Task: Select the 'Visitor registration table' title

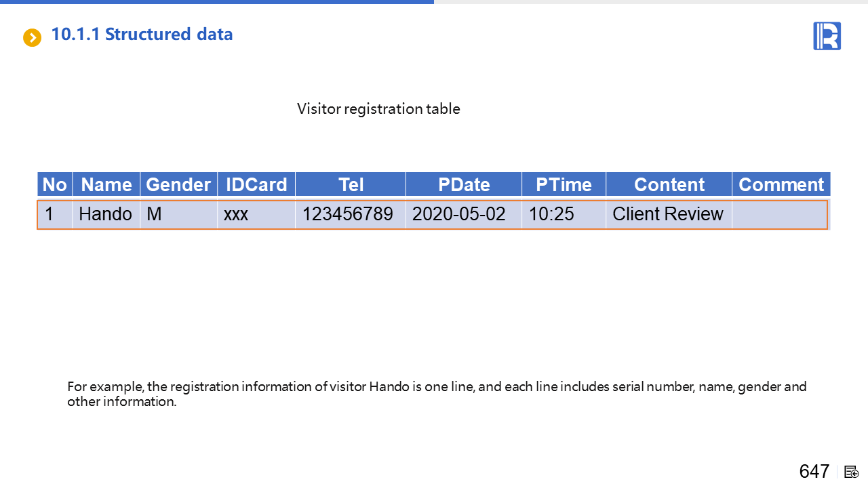Action: pos(378,109)
